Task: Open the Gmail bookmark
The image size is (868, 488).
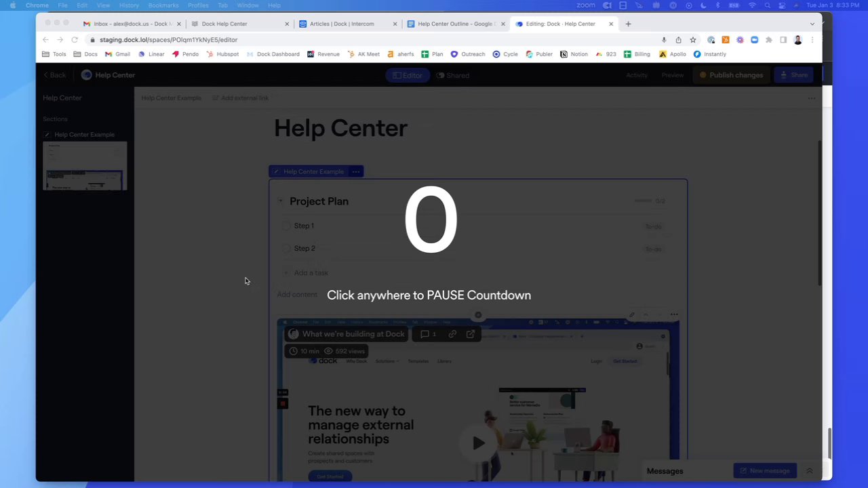Action: (x=117, y=54)
